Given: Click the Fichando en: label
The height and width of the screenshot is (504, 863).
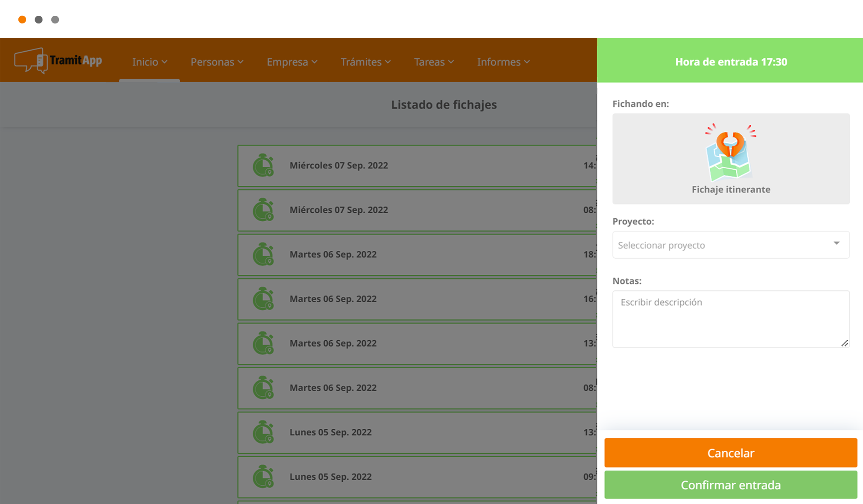Looking at the screenshot, I should (x=640, y=104).
